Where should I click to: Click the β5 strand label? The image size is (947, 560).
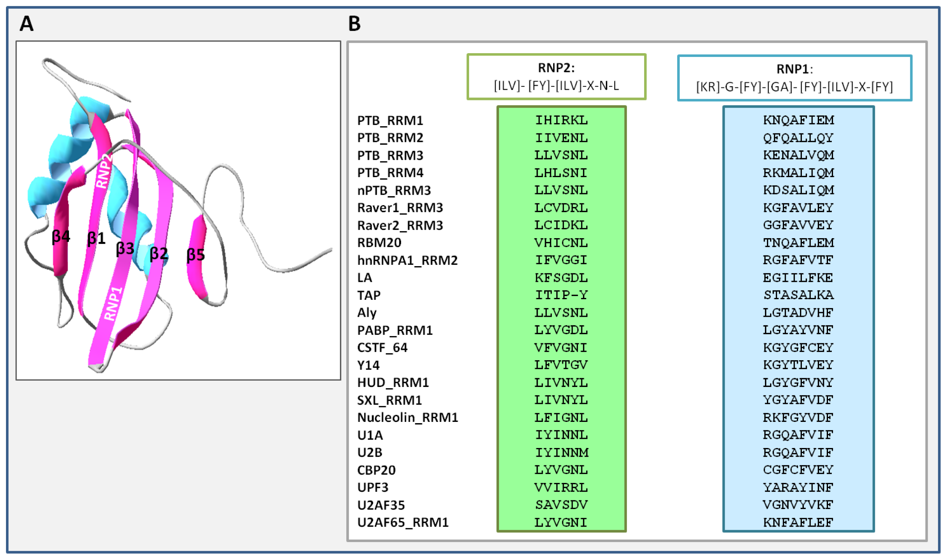point(196,255)
